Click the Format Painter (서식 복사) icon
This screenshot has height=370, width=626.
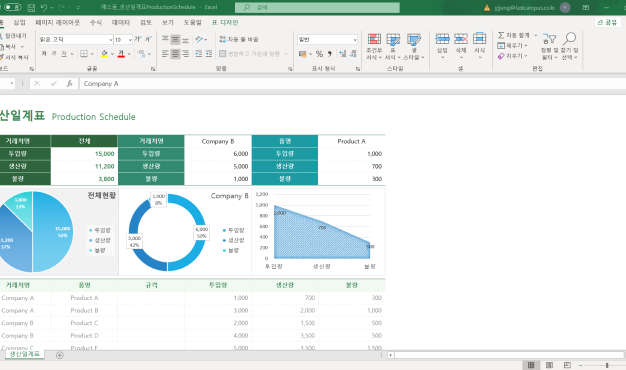14,57
